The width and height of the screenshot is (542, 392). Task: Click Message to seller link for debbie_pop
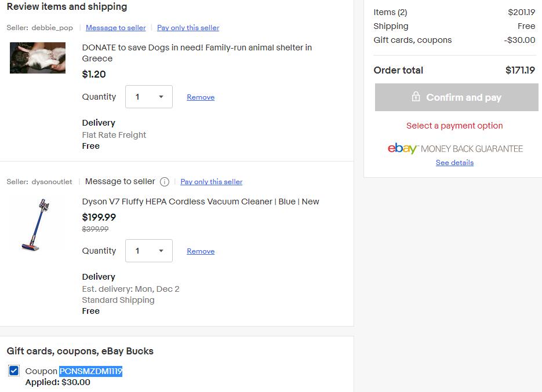(x=116, y=28)
